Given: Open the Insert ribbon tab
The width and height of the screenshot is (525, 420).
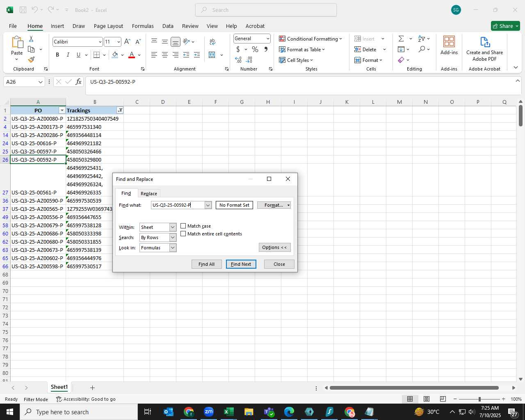Looking at the screenshot, I should pos(57,26).
